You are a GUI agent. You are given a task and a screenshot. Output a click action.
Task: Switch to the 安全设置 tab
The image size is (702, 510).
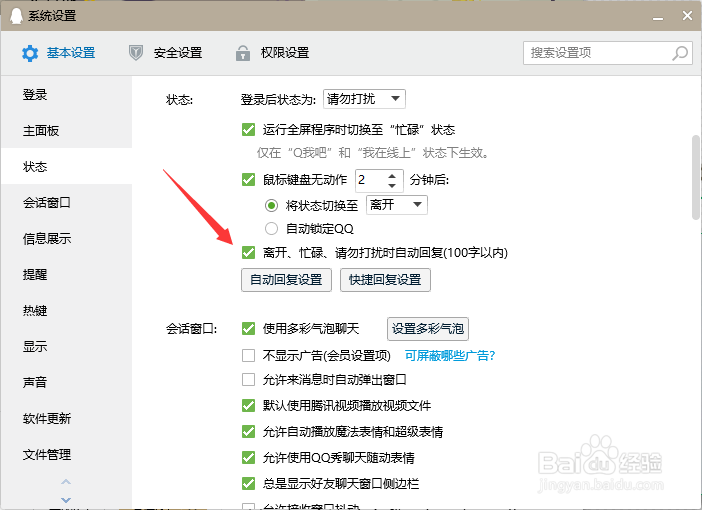click(x=165, y=53)
